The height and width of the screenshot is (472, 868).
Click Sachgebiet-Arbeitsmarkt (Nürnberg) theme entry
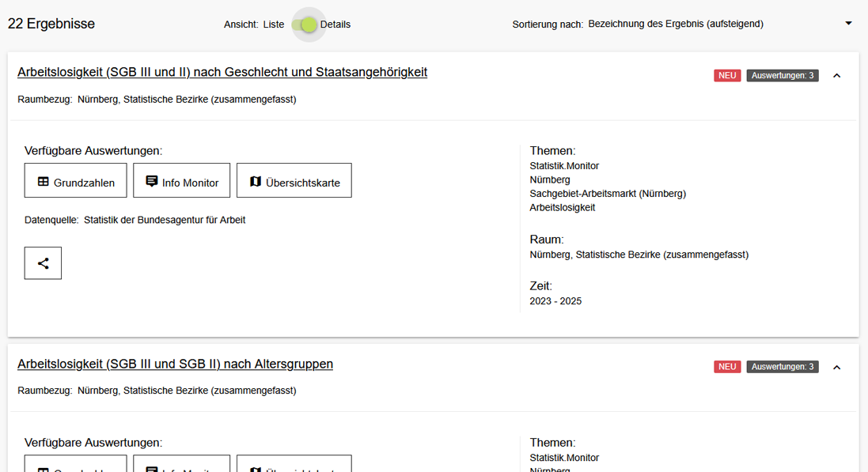pyautogui.click(x=608, y=194)
